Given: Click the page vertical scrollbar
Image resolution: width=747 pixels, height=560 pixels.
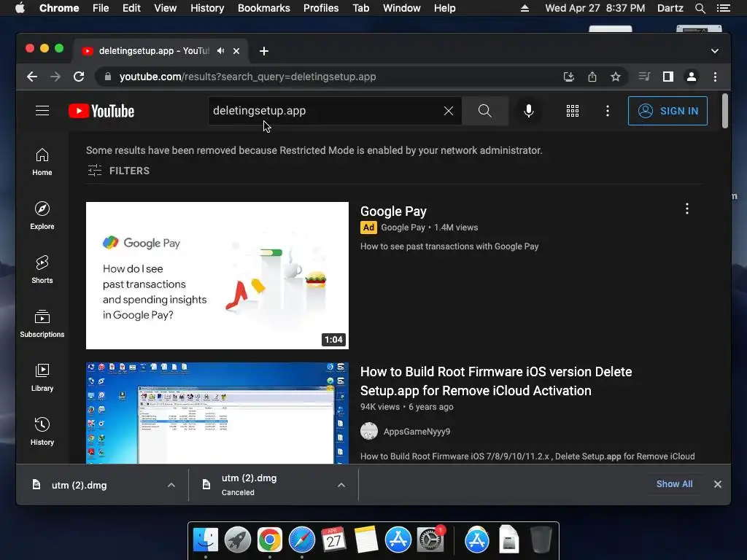Looking at the screenshot, I should click(724, 111).
